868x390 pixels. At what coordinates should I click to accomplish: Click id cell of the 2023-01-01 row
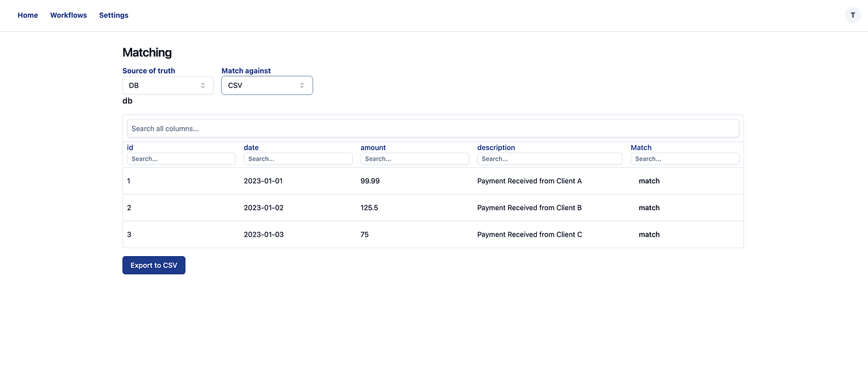129,181
